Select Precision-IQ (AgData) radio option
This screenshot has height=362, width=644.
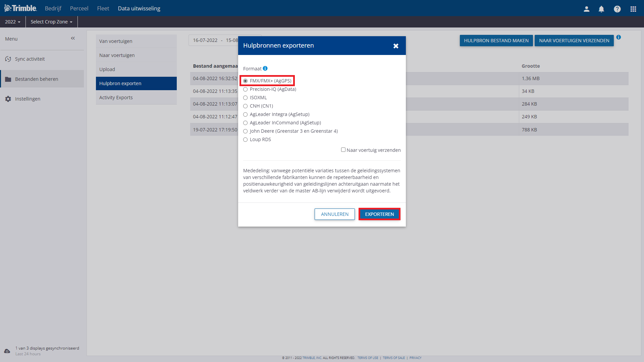coord(246,89)
